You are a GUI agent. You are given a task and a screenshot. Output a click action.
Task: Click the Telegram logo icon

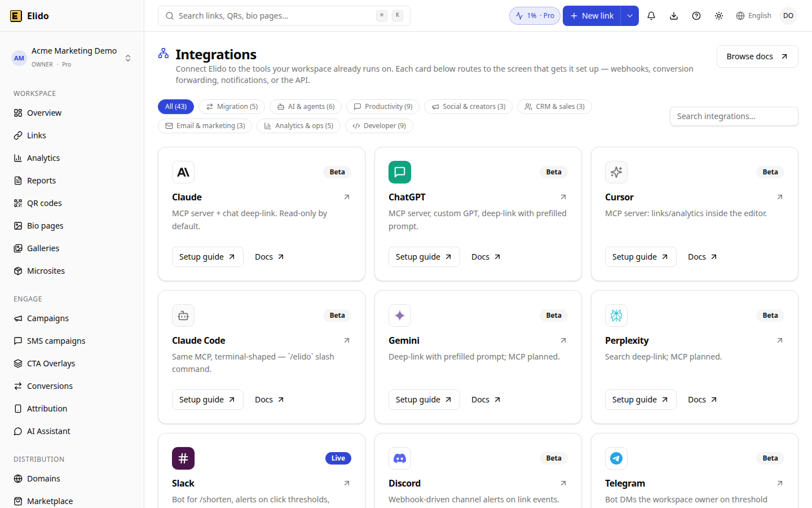coord(616,458)
